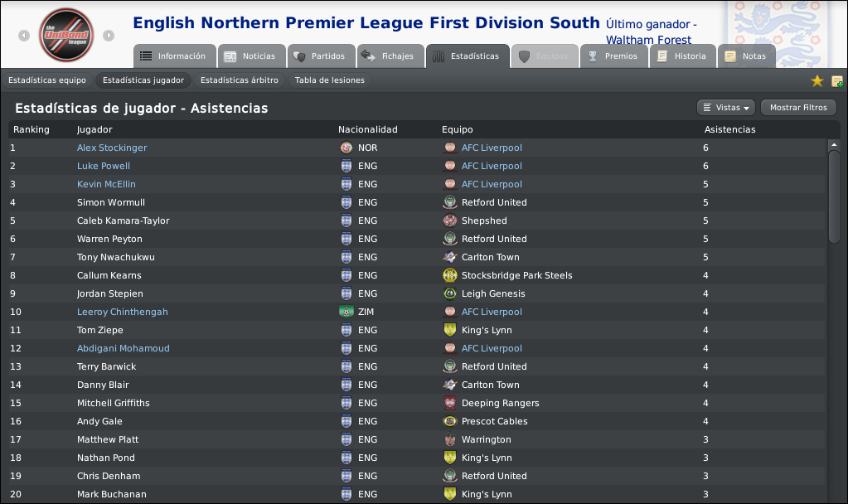The height and width of the screenshot is (504, 848).
Task: Click the scrollbar up arrow in the table
Action: pyautogui.click(x=834, y=145)
